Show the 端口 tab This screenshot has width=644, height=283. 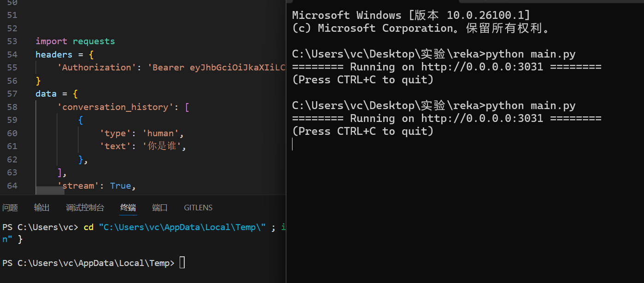(x=160, y=208)
